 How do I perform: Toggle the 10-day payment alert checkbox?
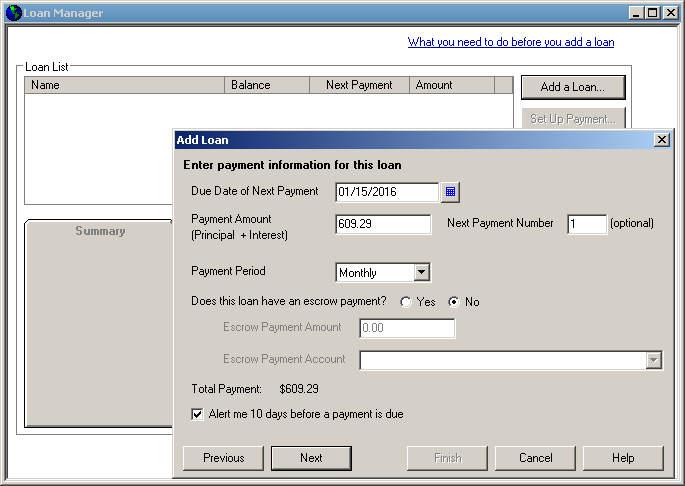(x=197, y=414)
